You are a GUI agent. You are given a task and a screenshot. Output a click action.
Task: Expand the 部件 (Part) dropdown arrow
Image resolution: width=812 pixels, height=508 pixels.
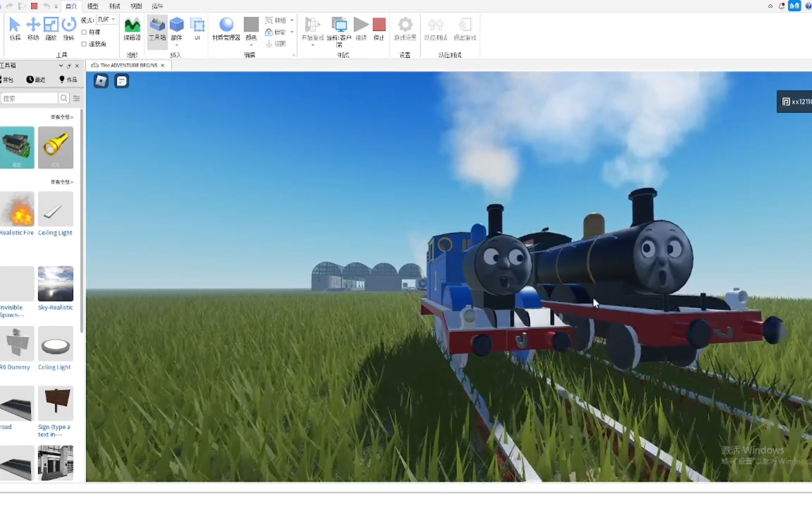tap(176, 45)
